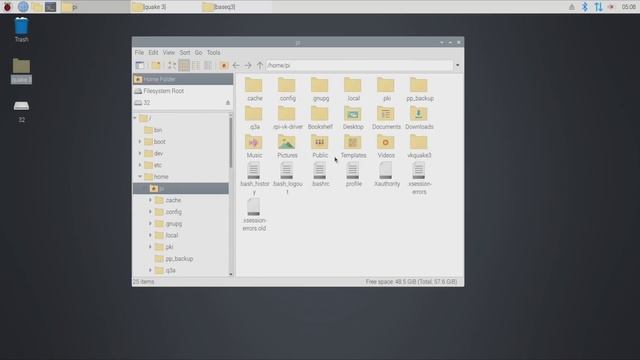Select the Trash icon on desktop
This screenshot has width=640, height=360.
point(21,30)
